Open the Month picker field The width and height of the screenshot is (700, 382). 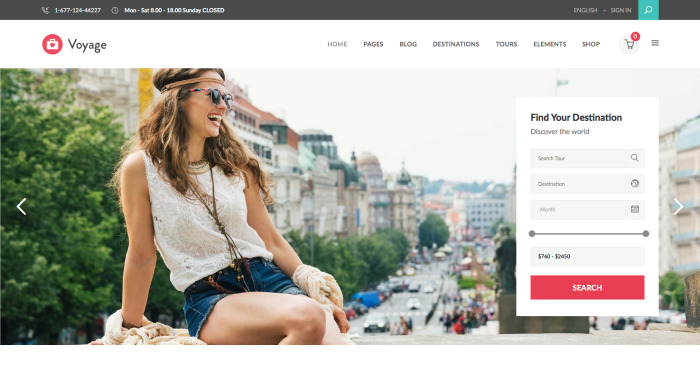pos(587,209)
